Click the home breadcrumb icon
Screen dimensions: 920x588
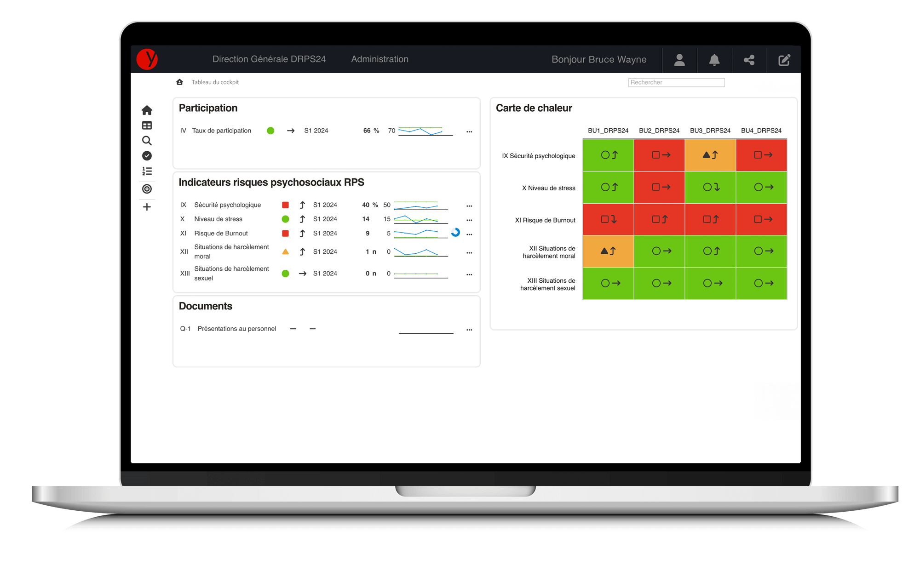(180, 82)
